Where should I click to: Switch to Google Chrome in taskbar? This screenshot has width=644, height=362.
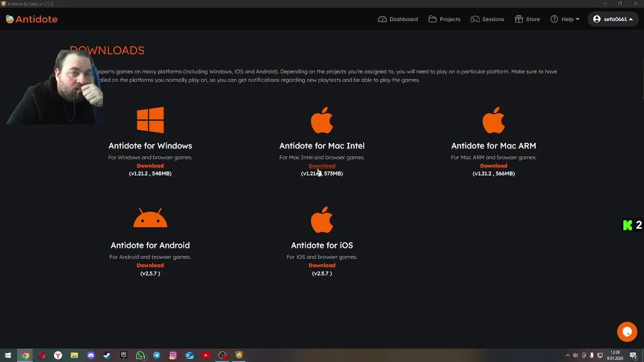pos(25,355)
